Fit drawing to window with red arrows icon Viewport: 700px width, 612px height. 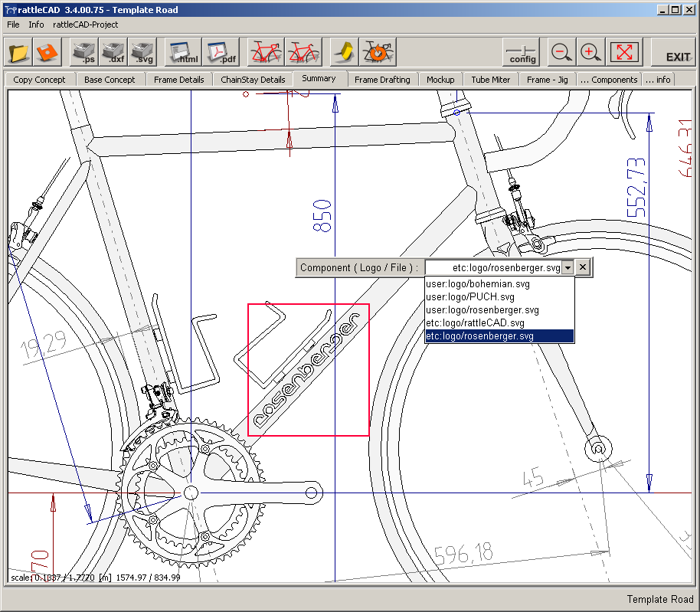pyautogui.click(x=624, y=53)
